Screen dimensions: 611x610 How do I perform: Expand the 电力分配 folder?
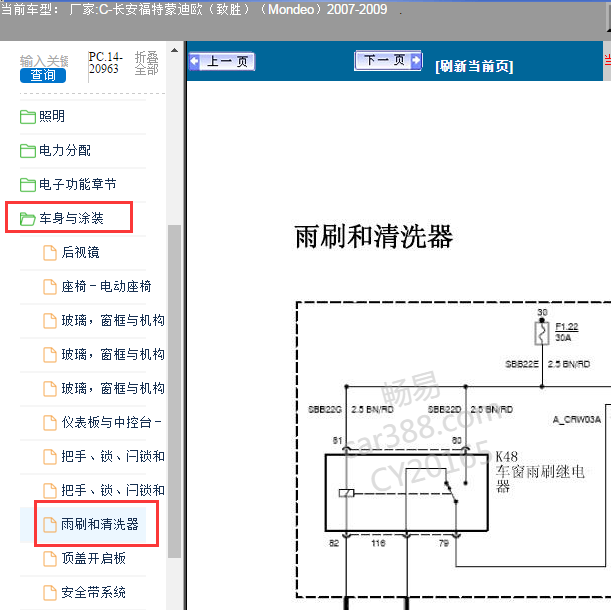coord(65,150)
